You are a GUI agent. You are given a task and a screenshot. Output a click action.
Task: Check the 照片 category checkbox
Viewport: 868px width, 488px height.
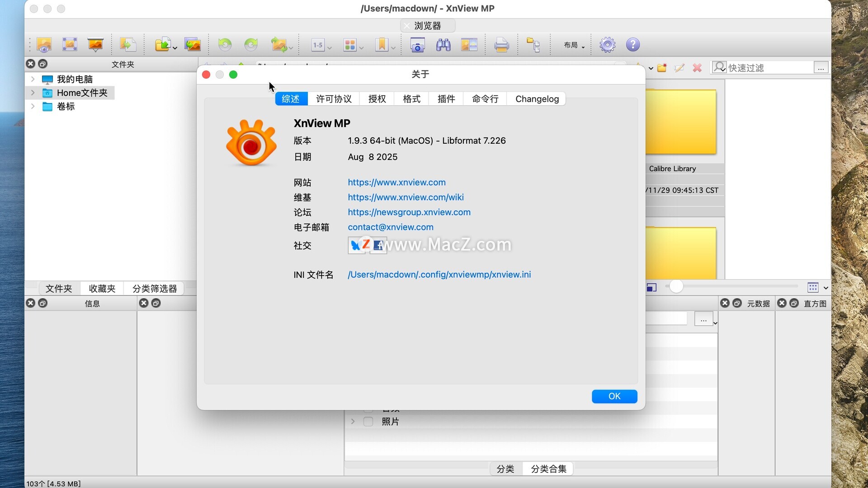point(368,422)
